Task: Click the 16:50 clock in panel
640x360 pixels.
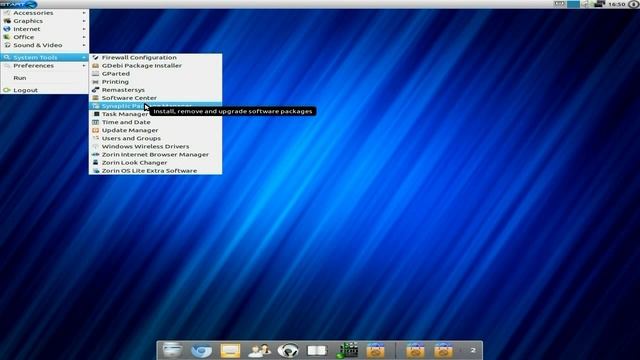Action: click(617, 4)
